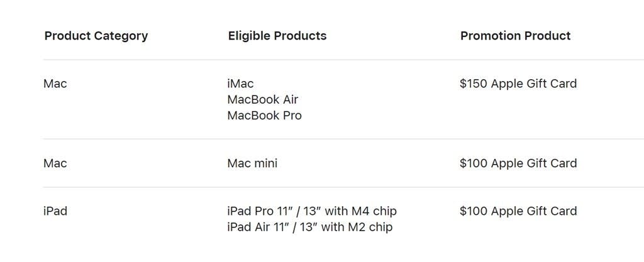
Task: Click the iPad category cell
Action: (x=55, y=211)
